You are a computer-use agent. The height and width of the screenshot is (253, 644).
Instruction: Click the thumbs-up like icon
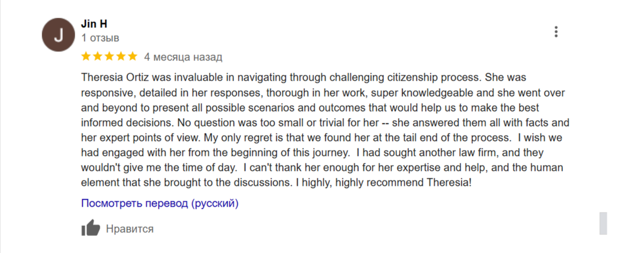click(91, 228)
